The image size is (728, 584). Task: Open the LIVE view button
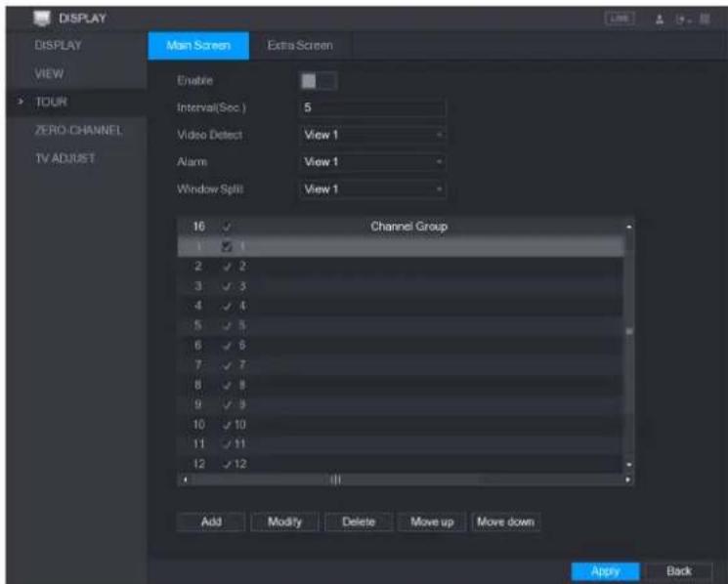(x=620, y=19)
